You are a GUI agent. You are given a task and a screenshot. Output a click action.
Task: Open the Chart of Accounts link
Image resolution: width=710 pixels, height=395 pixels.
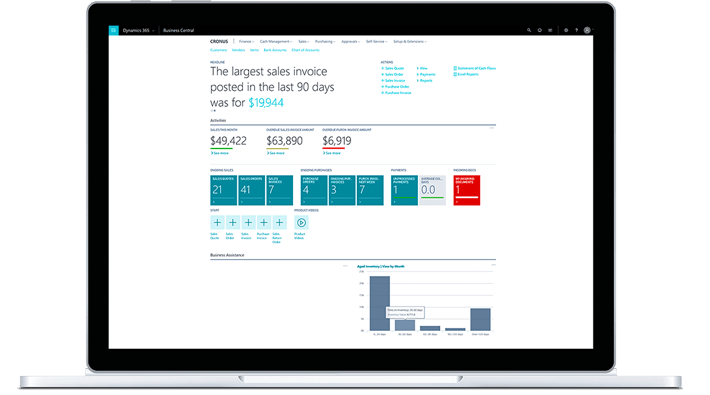click(306, 50)
